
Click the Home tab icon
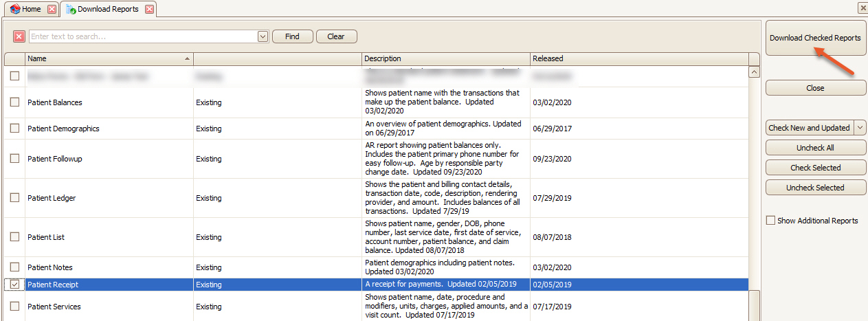coord(14,10)
